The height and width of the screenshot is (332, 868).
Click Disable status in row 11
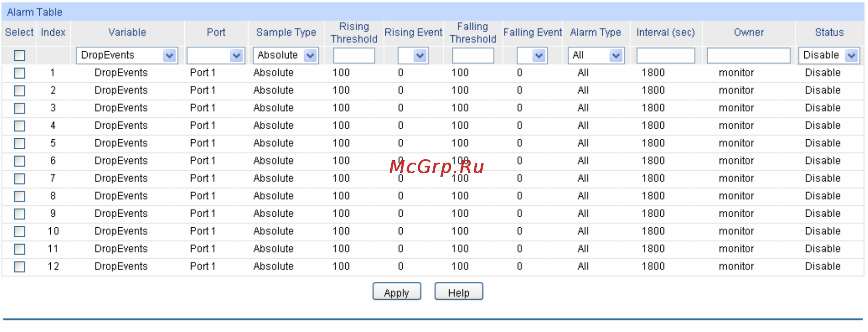pos(823,249)
